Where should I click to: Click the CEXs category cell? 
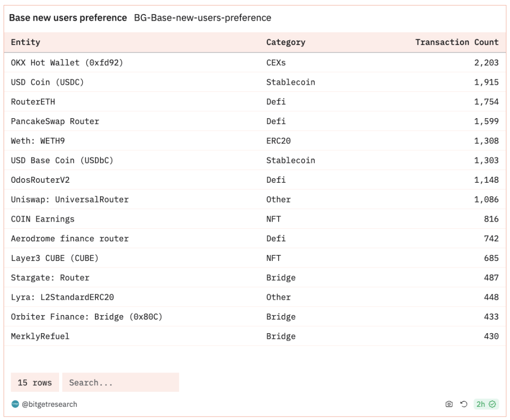(276, 63)
